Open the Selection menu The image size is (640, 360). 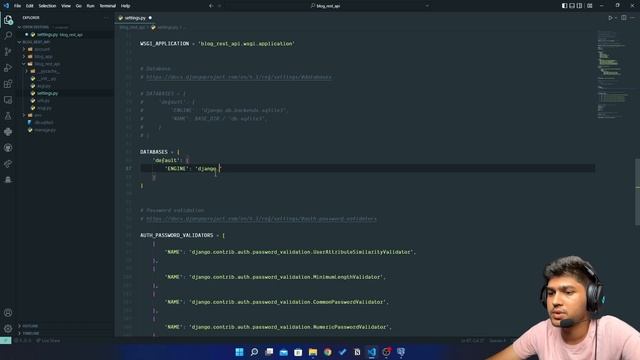(x=47, y=6)
